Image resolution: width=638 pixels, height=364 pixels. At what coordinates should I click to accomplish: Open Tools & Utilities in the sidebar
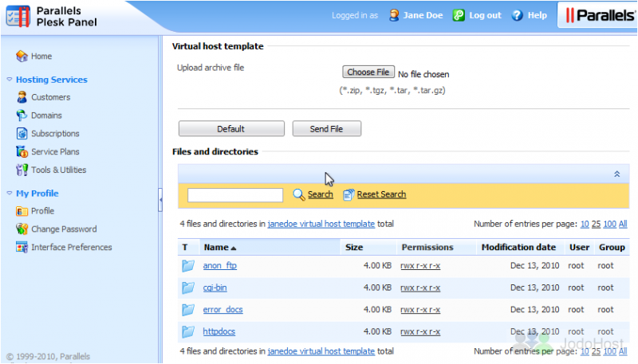pyautogui.click(x=59, y=170)
